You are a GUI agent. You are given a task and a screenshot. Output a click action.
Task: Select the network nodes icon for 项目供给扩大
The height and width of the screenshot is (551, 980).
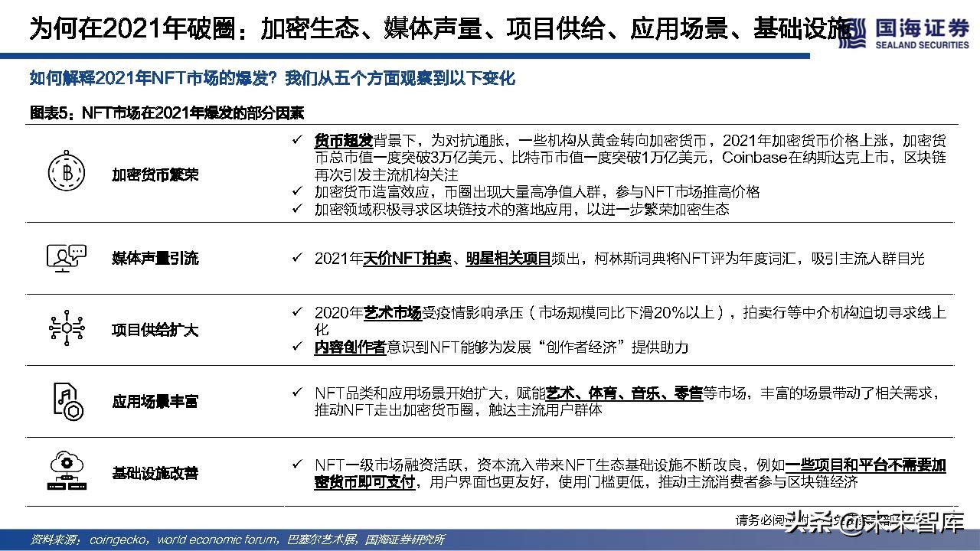coord(67,328)
